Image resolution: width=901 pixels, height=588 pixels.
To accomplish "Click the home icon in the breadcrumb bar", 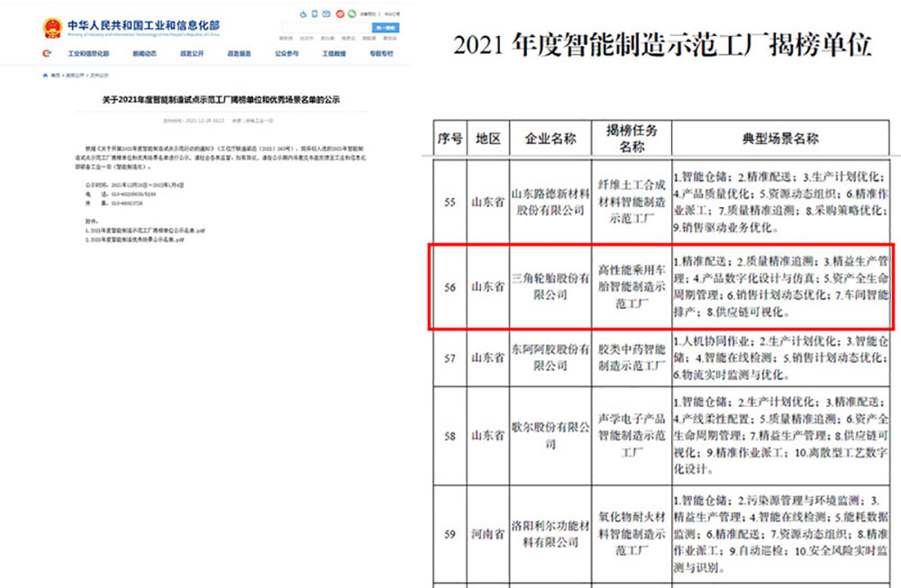I will tap(43, 77).
